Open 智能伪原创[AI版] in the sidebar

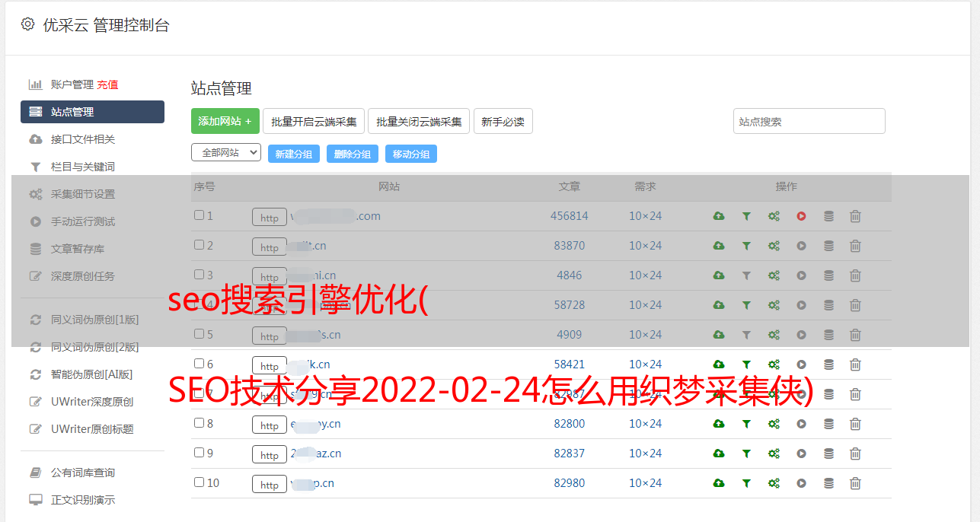91,374
